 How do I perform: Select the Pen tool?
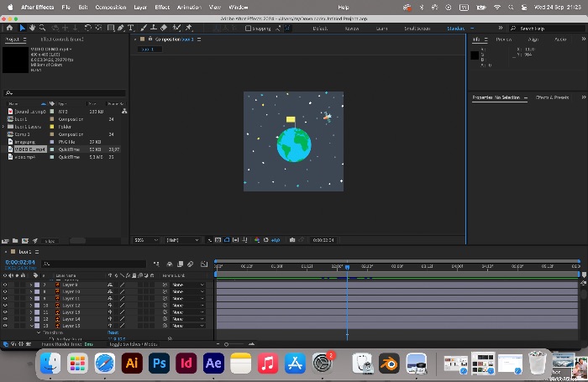[121, 28]
